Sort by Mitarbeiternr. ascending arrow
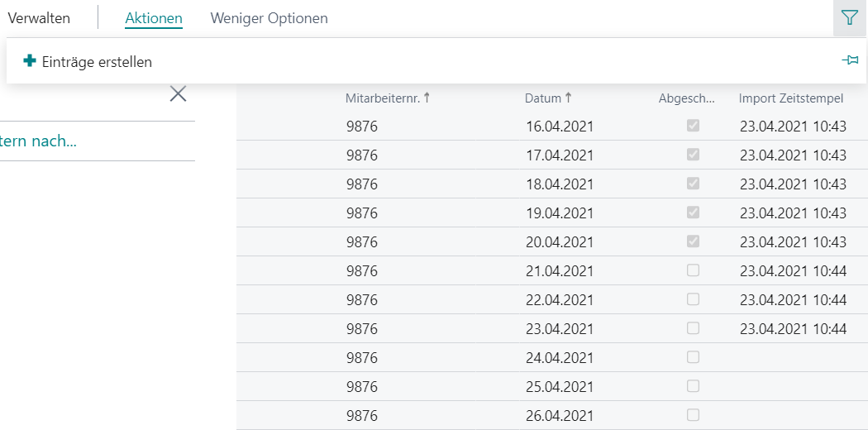The height and width of the screenshot is (430, 868). click(427, 98)
